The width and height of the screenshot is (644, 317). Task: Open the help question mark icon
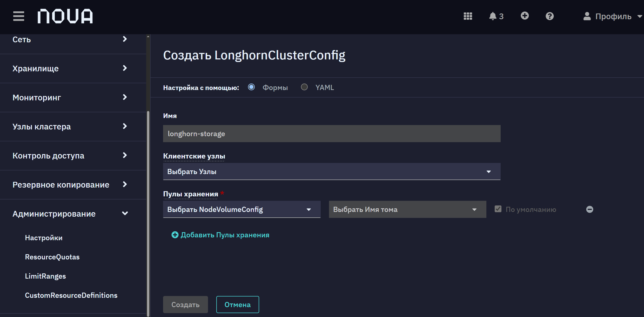tap(550, 16)
